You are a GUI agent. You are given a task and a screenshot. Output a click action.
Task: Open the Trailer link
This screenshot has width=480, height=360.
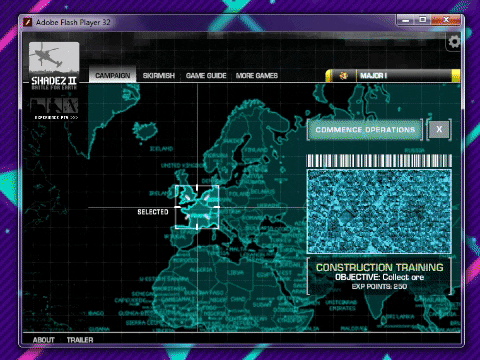click(x=80, y=340)
